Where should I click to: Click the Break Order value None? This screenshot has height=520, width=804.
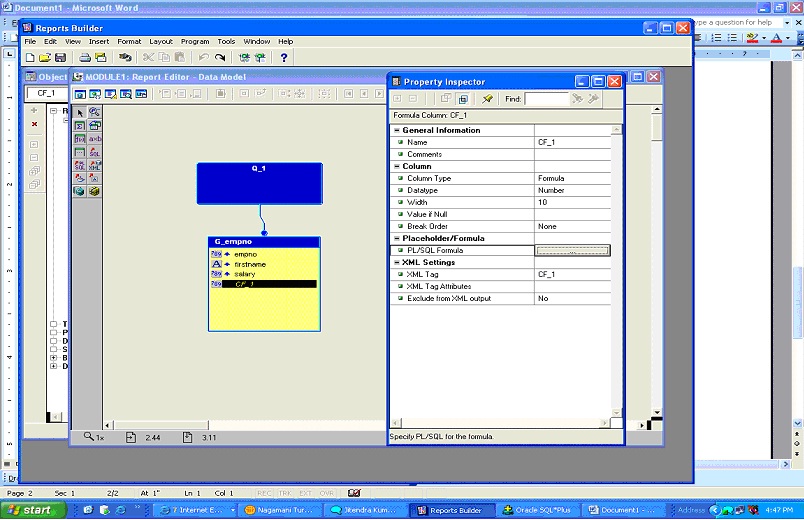[x=573, y=226]
